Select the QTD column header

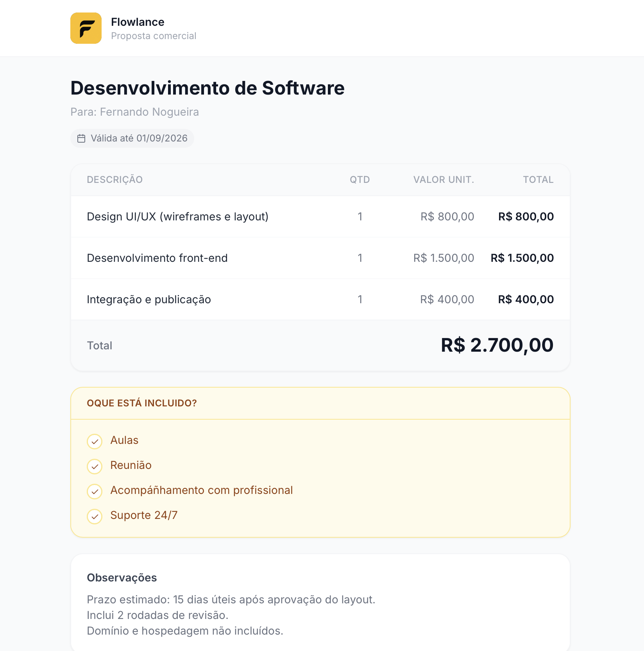(360, 180)
